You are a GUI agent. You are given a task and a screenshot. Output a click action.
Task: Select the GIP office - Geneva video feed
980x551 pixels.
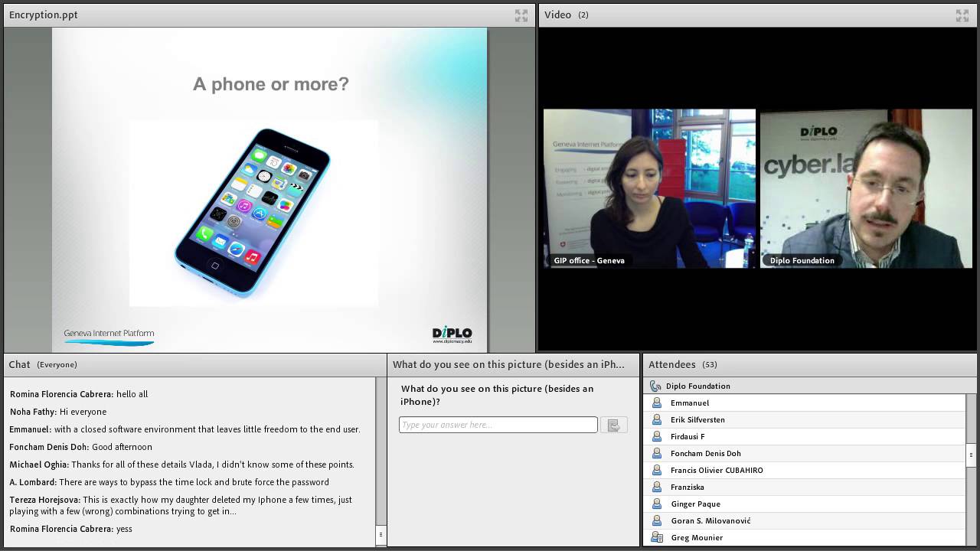(649, 188)
